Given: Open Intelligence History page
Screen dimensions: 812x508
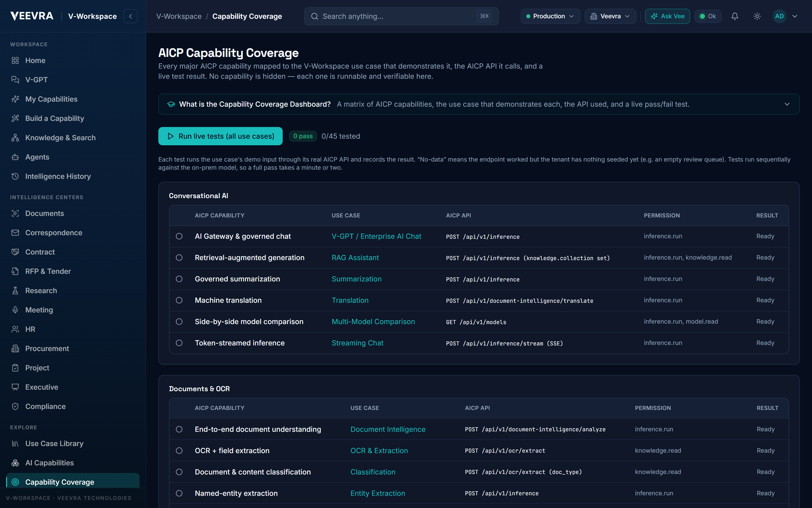Looking at the screenshot, I should [x=73, y=176].
